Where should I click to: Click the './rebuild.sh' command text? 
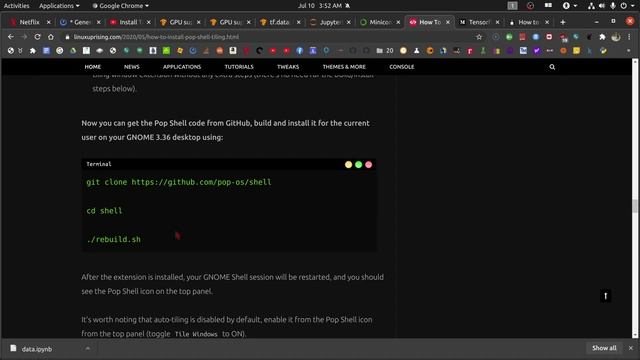point(113,239)
